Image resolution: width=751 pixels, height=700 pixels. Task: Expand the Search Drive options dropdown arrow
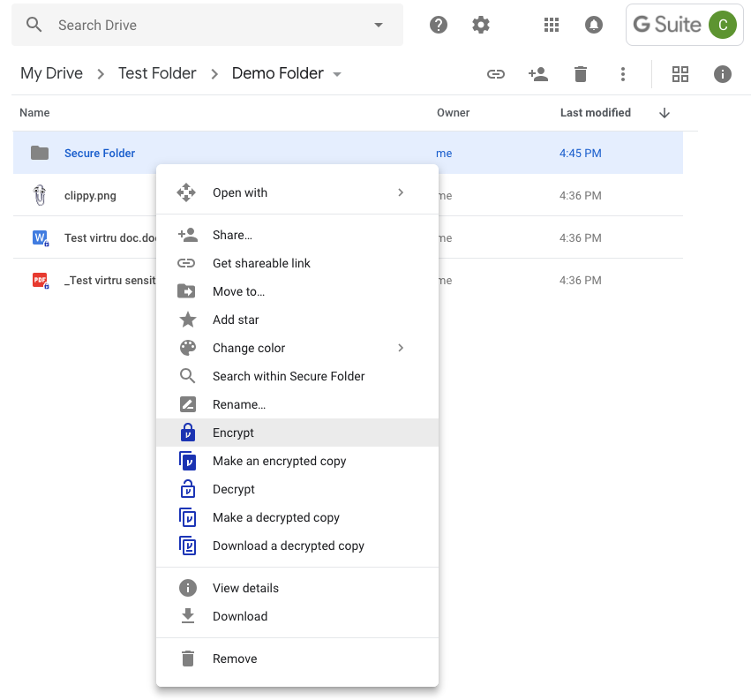pyautogui.click(x=379, y=25)
